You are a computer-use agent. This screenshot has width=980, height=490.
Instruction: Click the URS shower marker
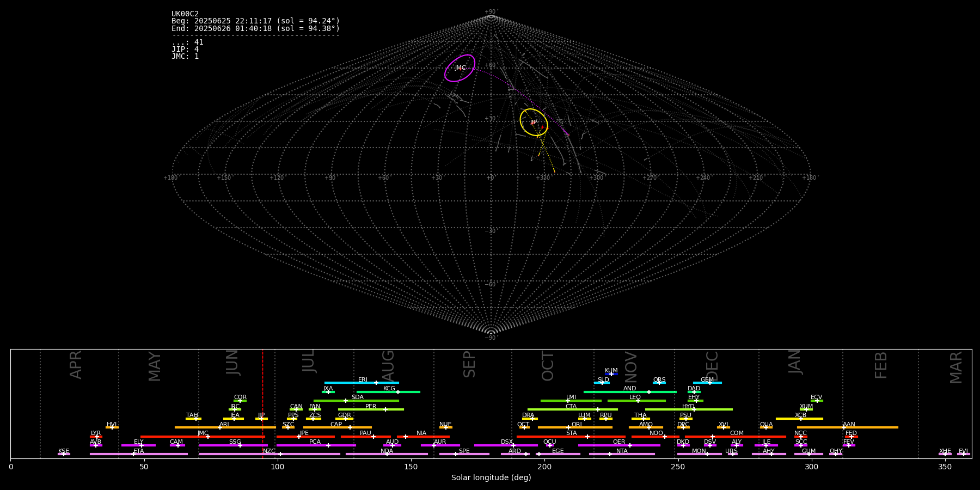[x=733, y=454]
